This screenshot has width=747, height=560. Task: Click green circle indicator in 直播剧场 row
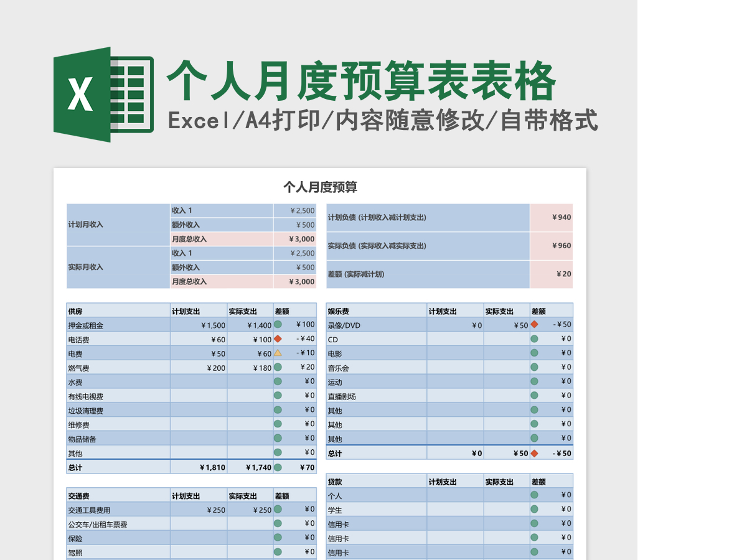pos(534,396)
